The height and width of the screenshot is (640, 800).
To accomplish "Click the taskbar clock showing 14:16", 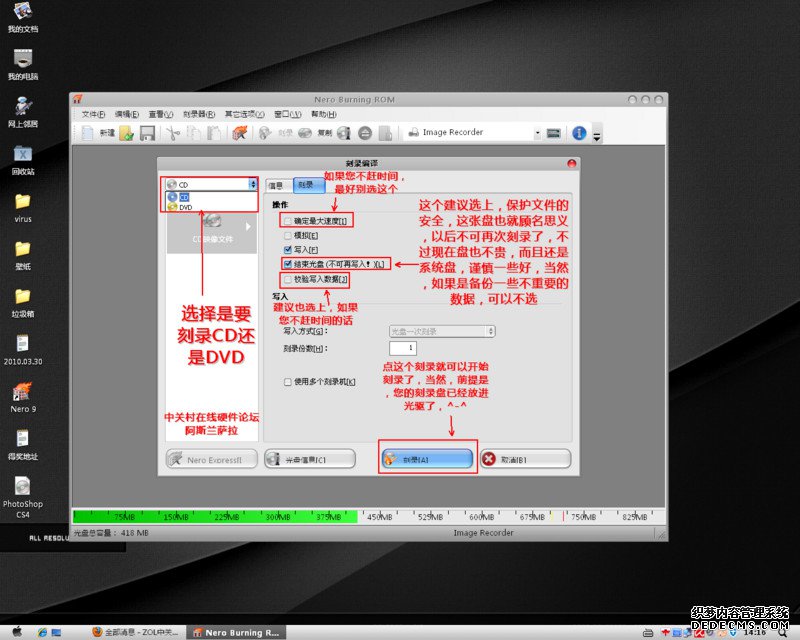I will (x=754, y=632).
